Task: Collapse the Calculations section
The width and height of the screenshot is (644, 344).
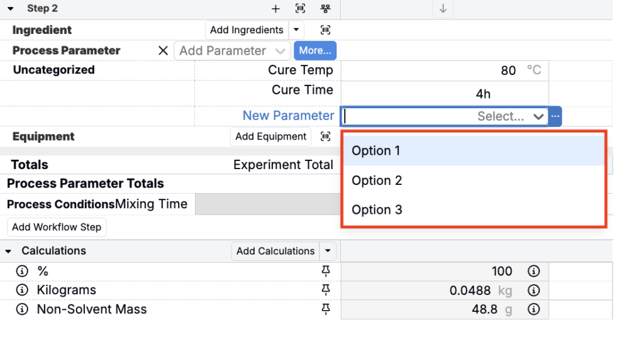Action: [x=8, y=251]
